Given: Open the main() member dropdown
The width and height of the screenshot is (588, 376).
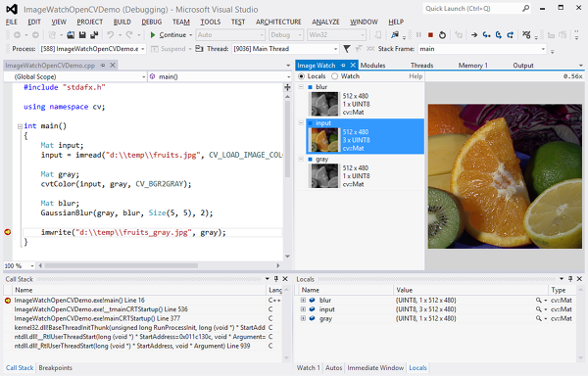Looking at the screenshot, I should 288,76.
